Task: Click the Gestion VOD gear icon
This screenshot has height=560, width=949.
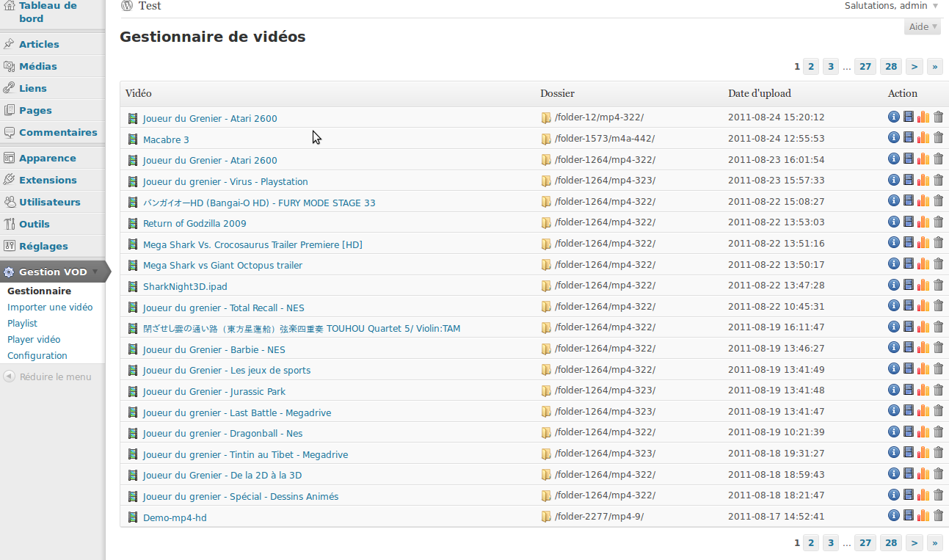Action: [x=9, y=272]
